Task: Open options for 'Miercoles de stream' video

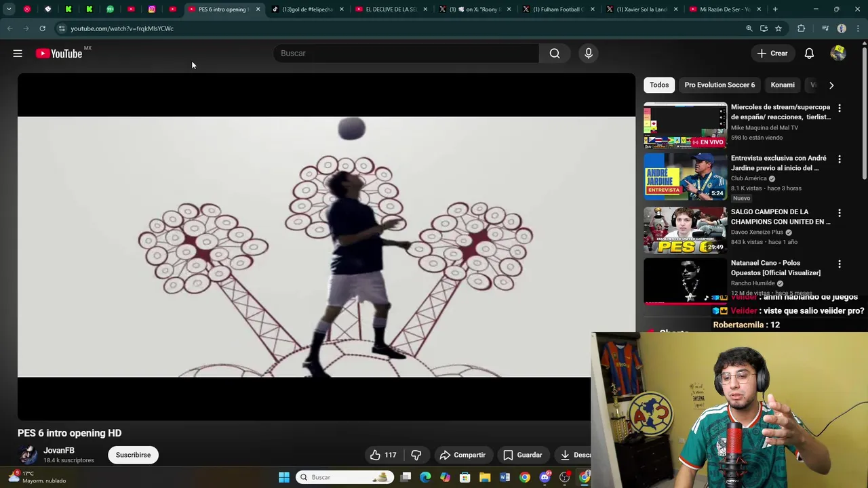Action: click(x=840, y=108)
